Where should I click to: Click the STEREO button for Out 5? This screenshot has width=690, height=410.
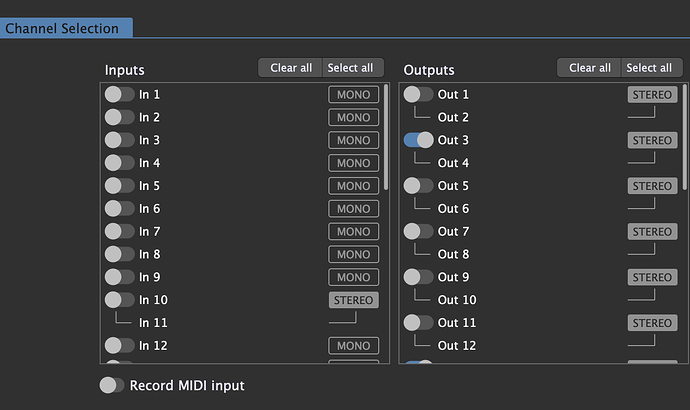pyautogui.click(x=652, y=186)
